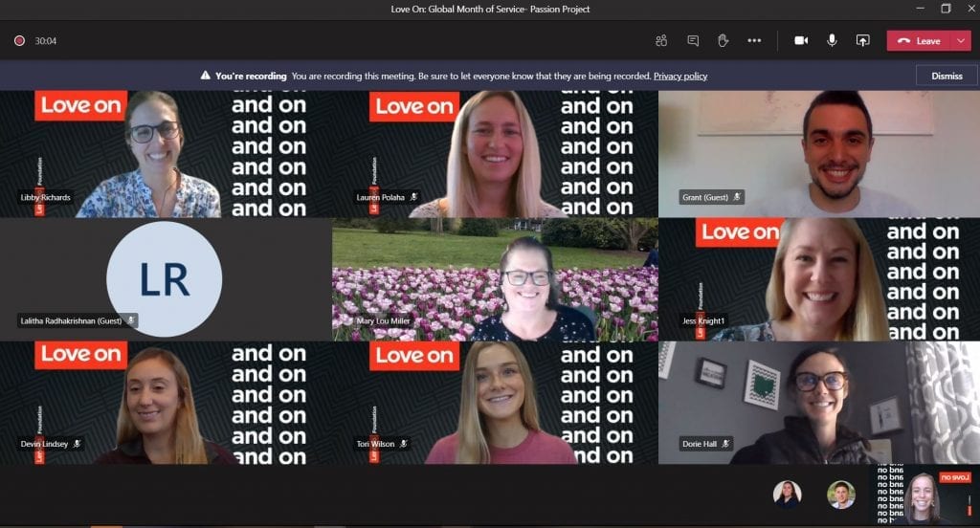Viewport: 980px width, 528px height.
Task: Click the first overflow participant avatar
Action: tap(787, 494)
